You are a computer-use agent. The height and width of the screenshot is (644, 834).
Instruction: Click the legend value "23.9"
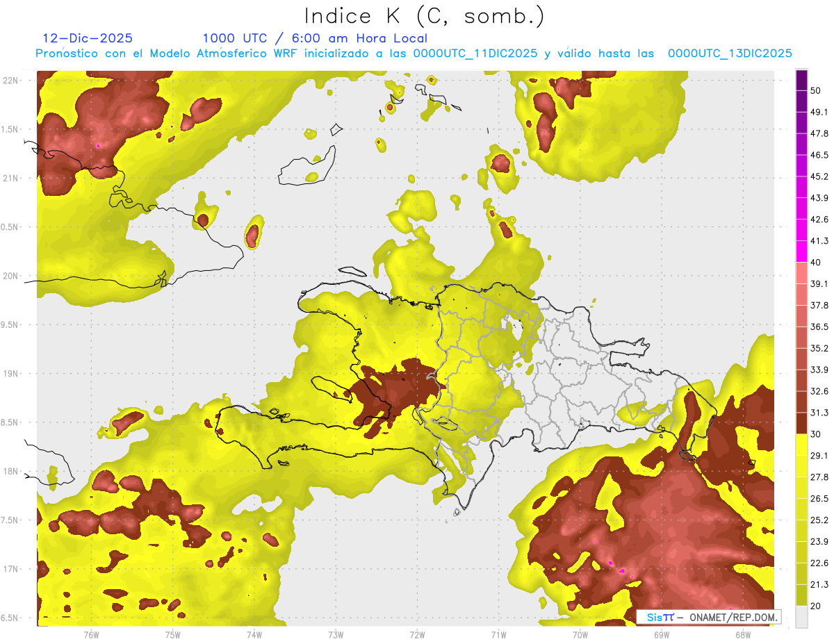[x=819, y=541]
